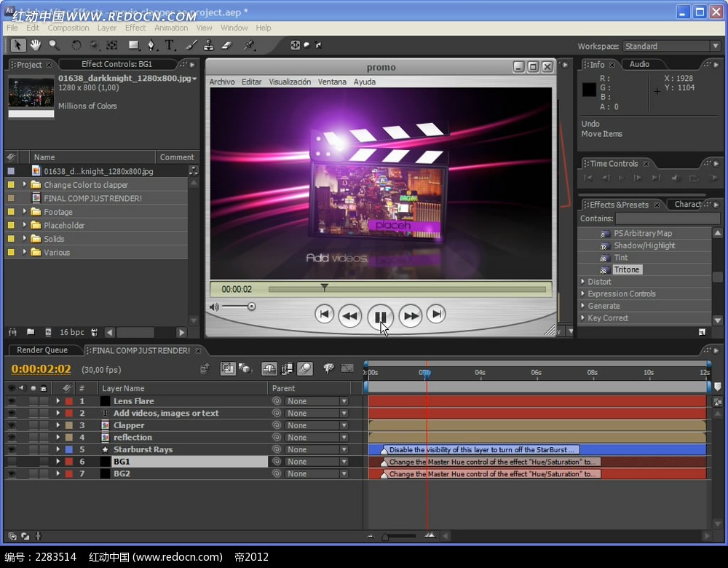Viewport: 728px width, 568px height.
Task: Select the Eraser tool
Action: tap(226, 45)
